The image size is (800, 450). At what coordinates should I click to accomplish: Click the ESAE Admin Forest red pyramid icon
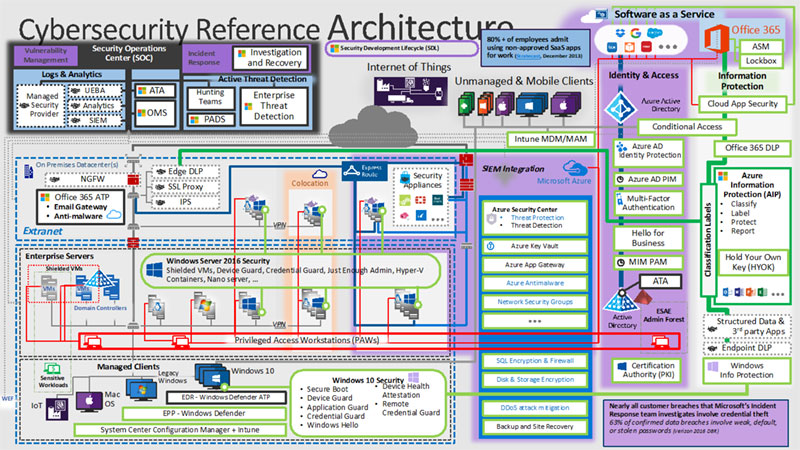643,297
